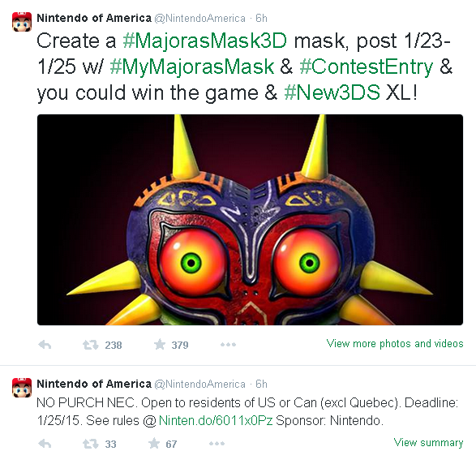Screen dimensions: 476x464
Task: Click the Mario avatar on the second tweet
Action: click(22, 388)
